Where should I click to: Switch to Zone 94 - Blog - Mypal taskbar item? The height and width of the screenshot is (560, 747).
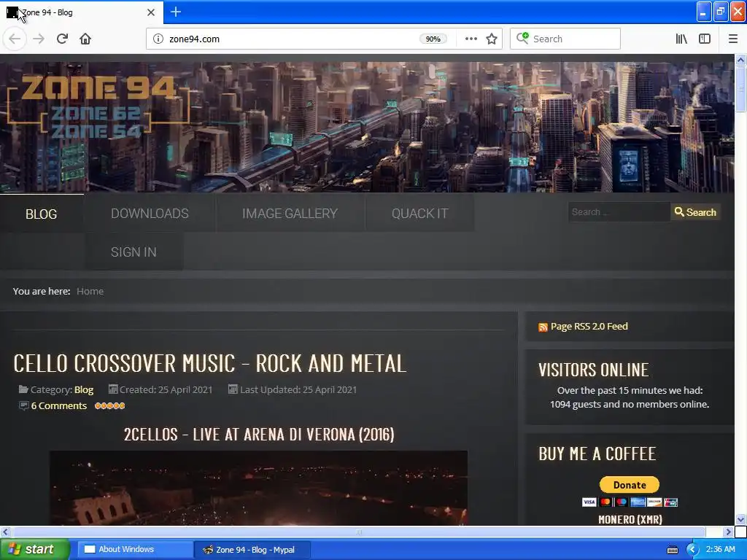pos(252,550)
